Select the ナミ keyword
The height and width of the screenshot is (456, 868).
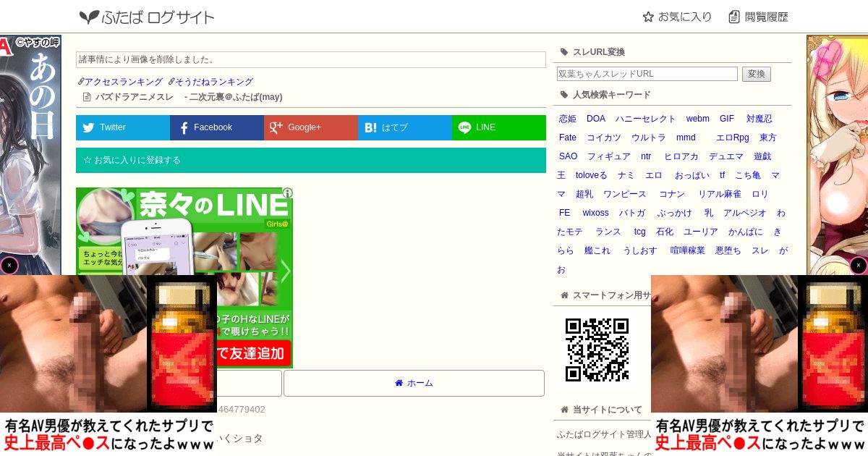pyautogui.click(x=626, y=175)
